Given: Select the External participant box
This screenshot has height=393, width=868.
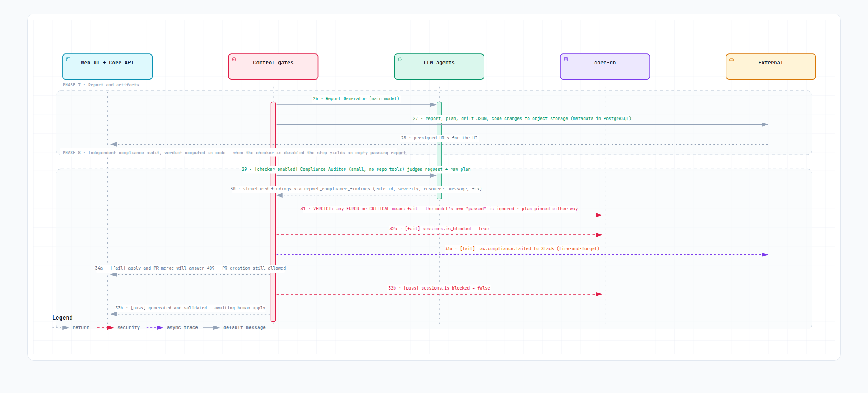Looking at the screenshot, I should click(x=771, y=67).
